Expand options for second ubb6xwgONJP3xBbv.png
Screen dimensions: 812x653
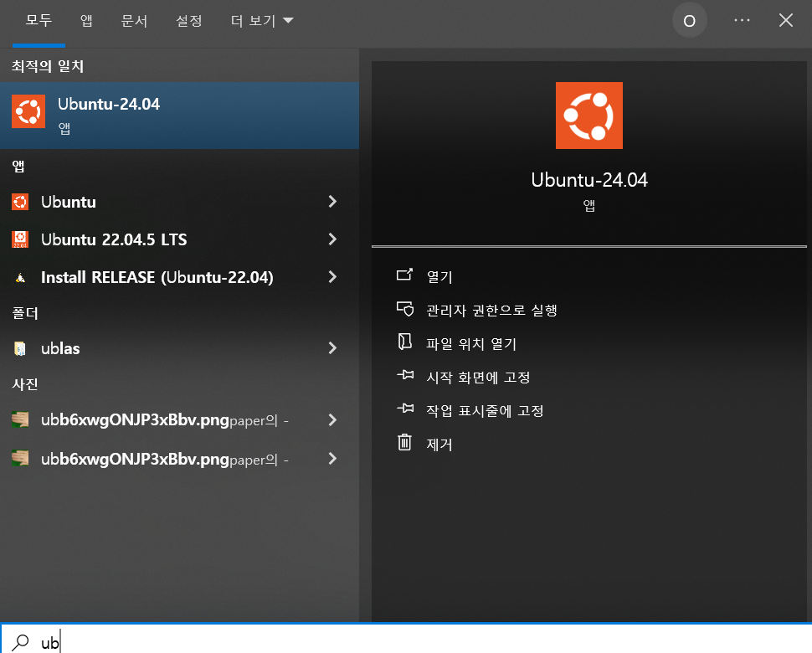[x=332, y=459]
